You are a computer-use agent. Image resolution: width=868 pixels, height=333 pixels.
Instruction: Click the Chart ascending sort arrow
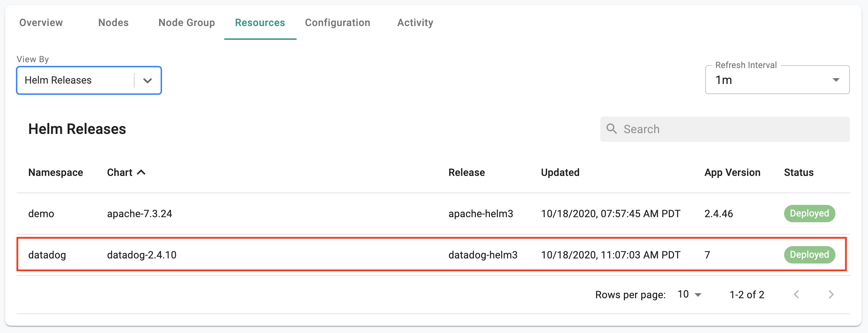pos(141,172)
